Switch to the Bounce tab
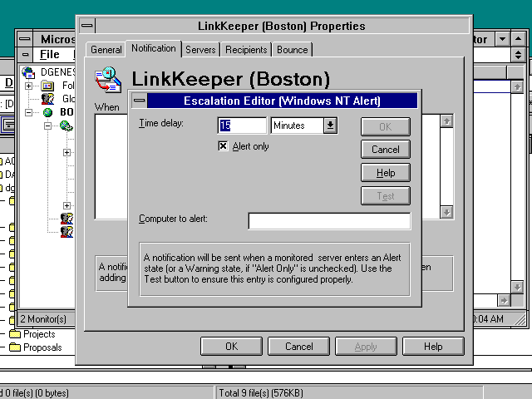532x399 pixels. tap(292, 50)
